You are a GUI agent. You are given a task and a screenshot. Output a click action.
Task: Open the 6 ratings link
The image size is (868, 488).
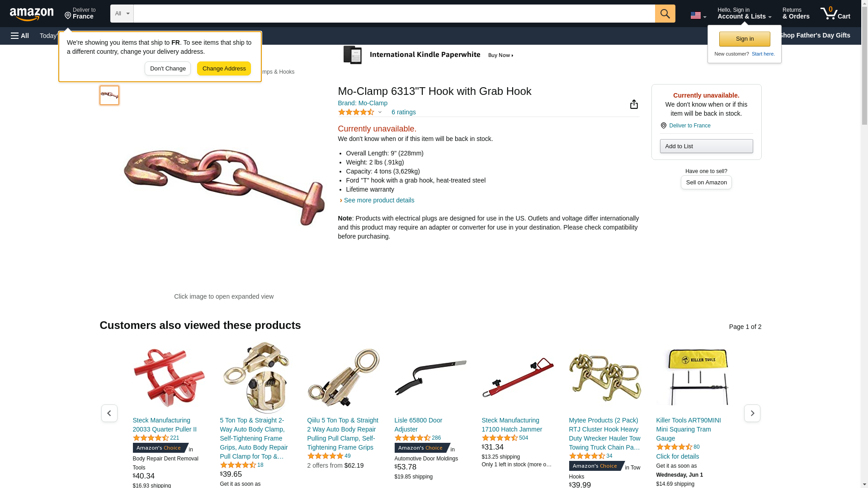tap(403, 112)
